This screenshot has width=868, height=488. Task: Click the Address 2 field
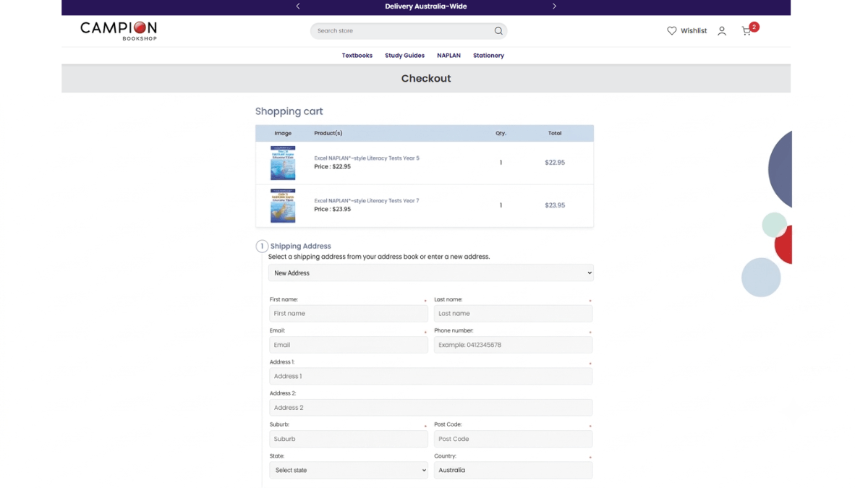[x=431, y=407]
